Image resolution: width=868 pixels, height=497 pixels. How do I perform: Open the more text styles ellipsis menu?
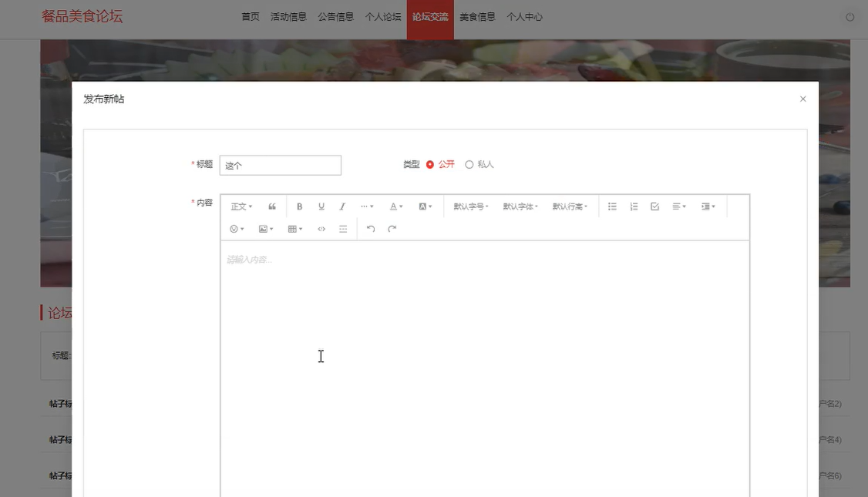point(366,207)
